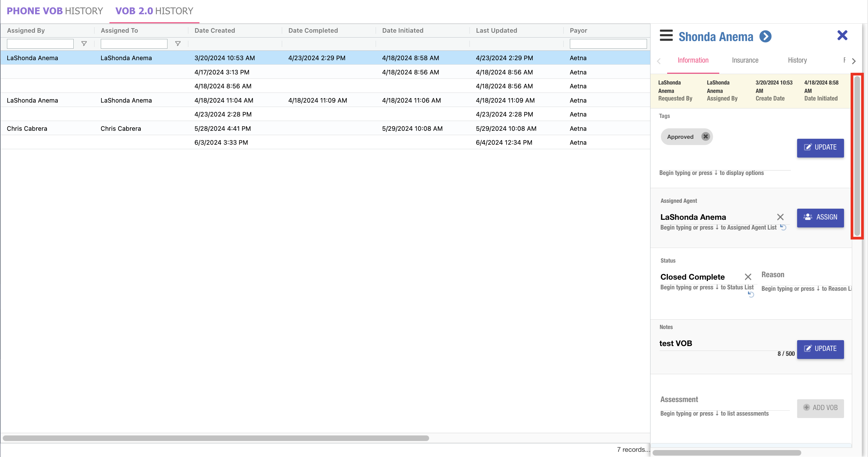Screen dimensions: 868x457
Task: Click Update button next to Notes
Action: point(820,349)
